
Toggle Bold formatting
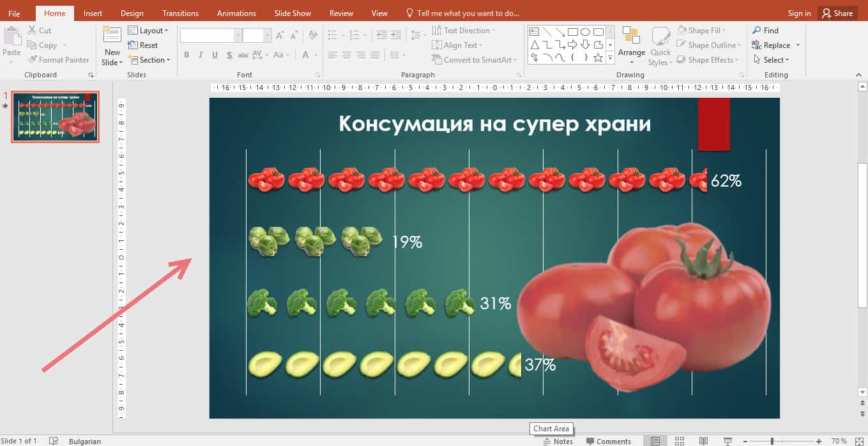(187, 55)
